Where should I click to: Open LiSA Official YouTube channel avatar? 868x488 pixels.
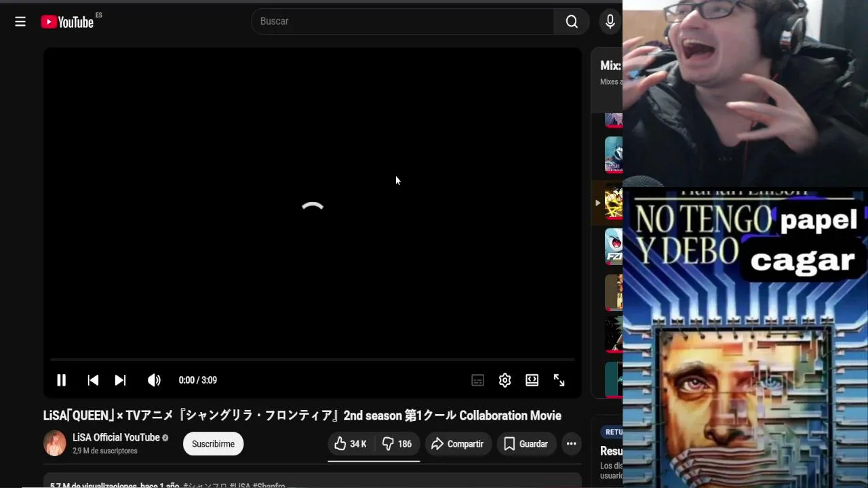[x=55, y=443]
